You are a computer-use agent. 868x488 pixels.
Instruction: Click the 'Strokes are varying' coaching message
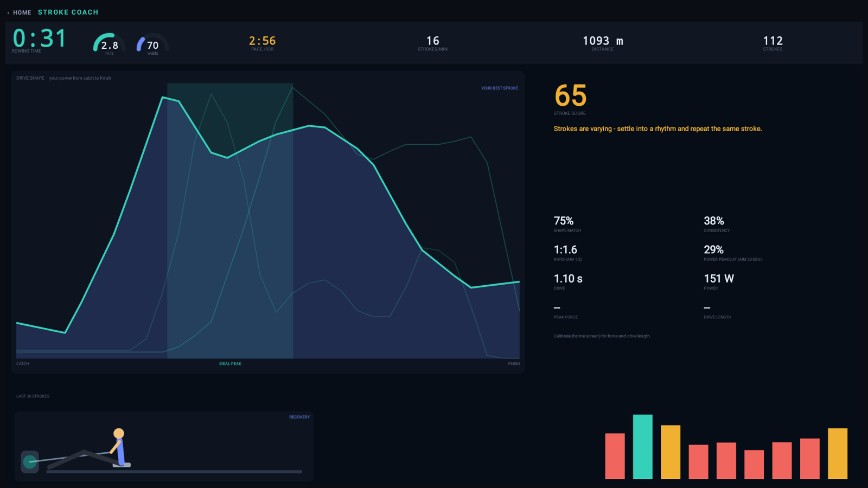(x=658, y=129)
